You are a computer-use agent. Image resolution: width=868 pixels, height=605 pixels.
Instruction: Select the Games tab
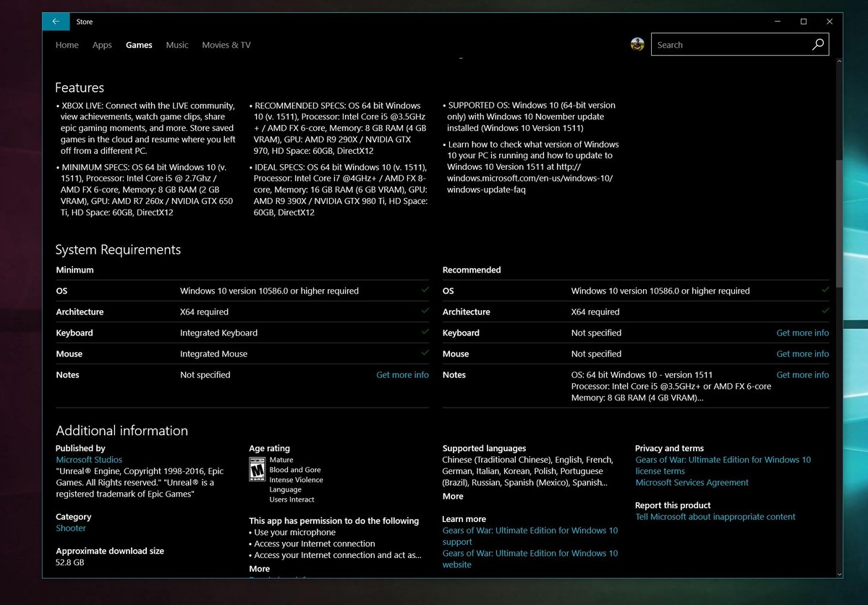[x=139, y=45]
